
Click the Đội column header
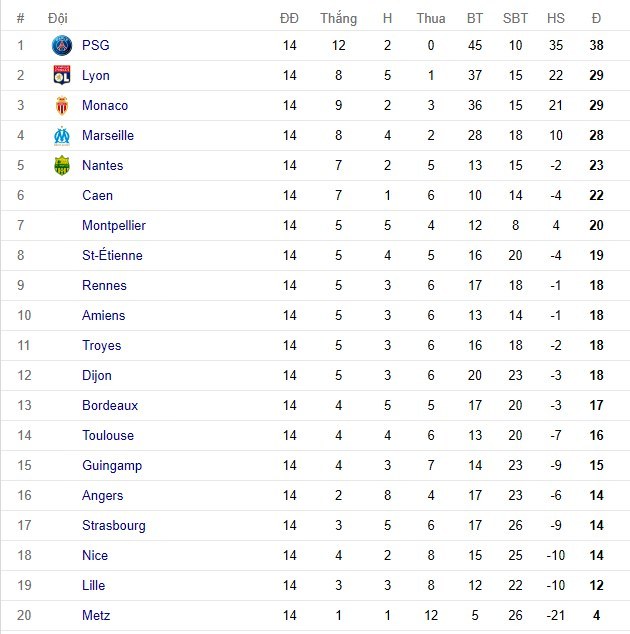(57, 18)
